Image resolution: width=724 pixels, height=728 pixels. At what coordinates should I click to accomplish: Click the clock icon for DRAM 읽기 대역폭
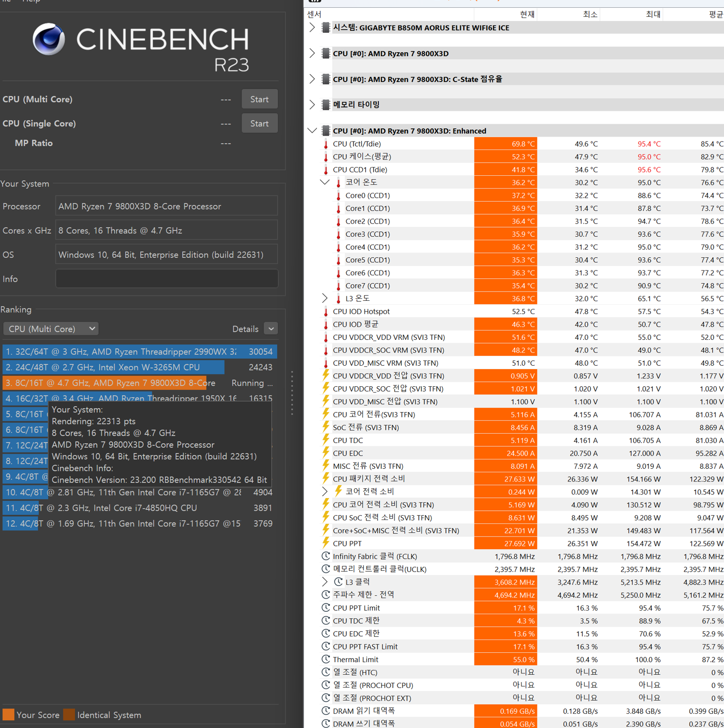(326, 711)
